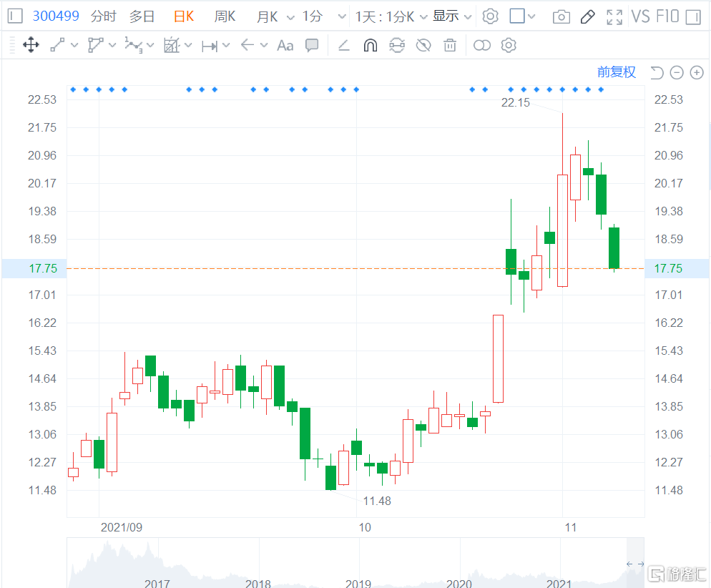Select the line segment drawing tool

[x=57, y=45]
